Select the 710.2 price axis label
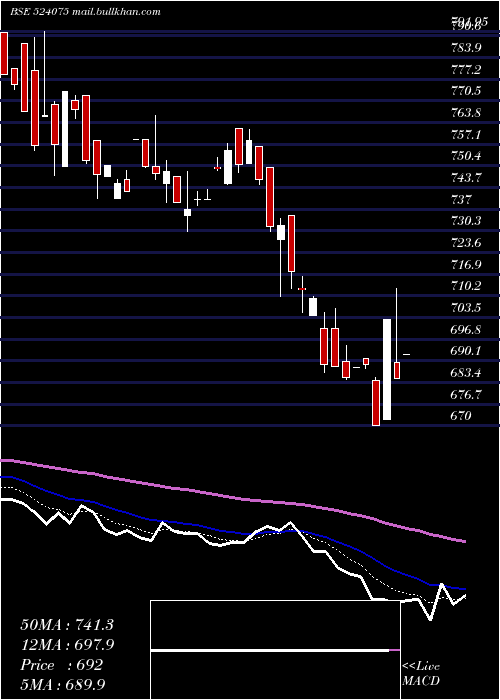Viewport: 500px width, 700px height. click(x=466, y=286)
